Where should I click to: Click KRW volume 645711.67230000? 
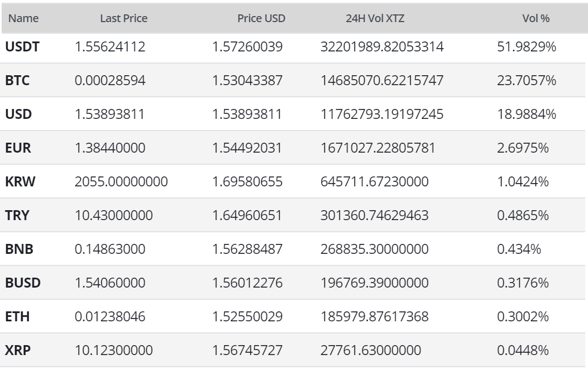pyautogui.click(x=374, y=181)
